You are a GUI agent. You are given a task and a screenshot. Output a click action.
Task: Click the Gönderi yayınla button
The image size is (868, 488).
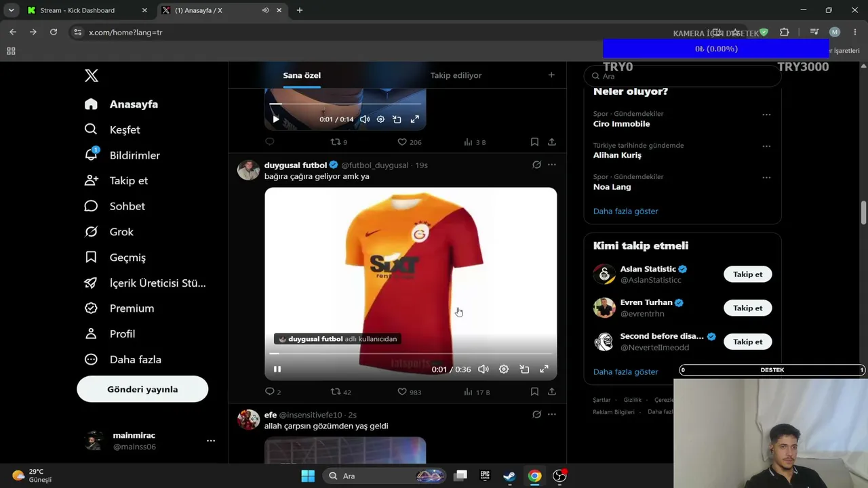(x=142, y=389)
